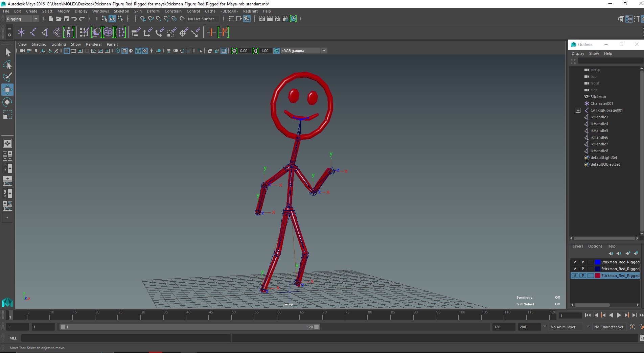Open the Skin menu
The image size is (644, 353).
click(x=138, y=11)
